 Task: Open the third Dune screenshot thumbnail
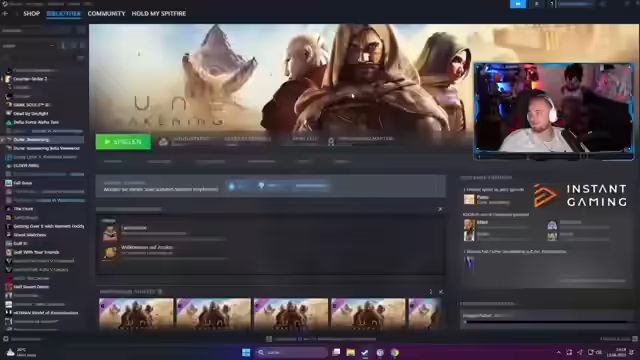[291, 313]
